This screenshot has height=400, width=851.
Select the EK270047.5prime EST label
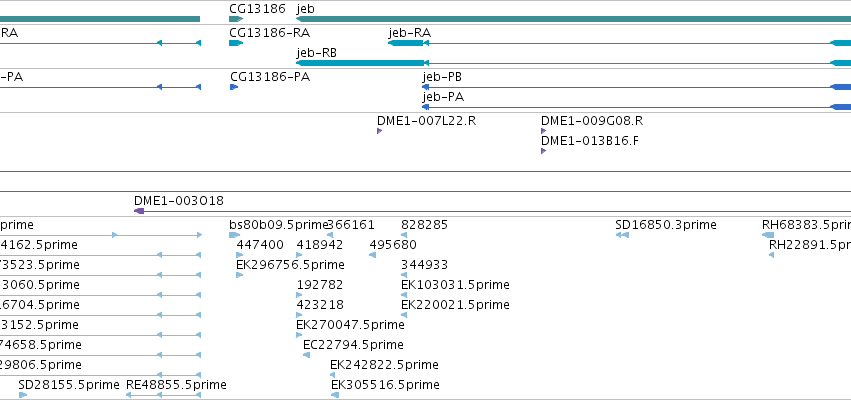(350, 325)
